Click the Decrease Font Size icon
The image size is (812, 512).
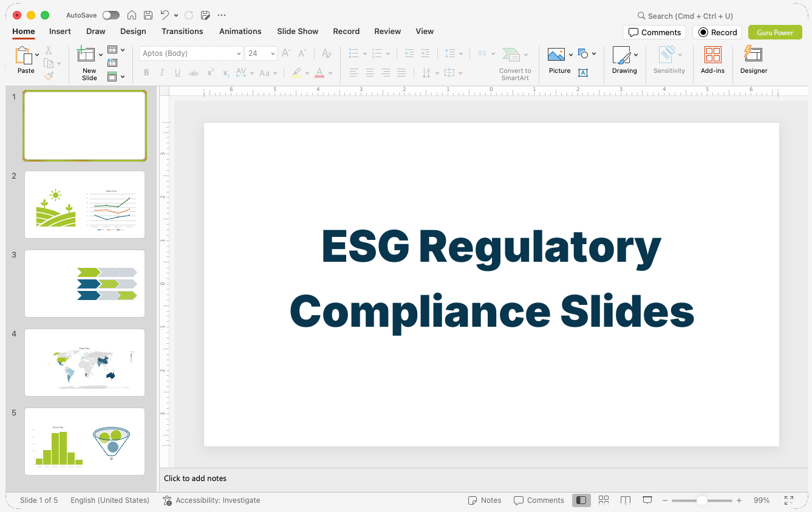click(x=302, y=53)
